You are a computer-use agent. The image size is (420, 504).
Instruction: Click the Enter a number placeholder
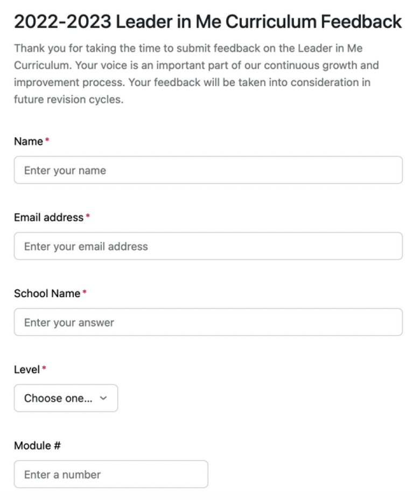tap(61, 474)
